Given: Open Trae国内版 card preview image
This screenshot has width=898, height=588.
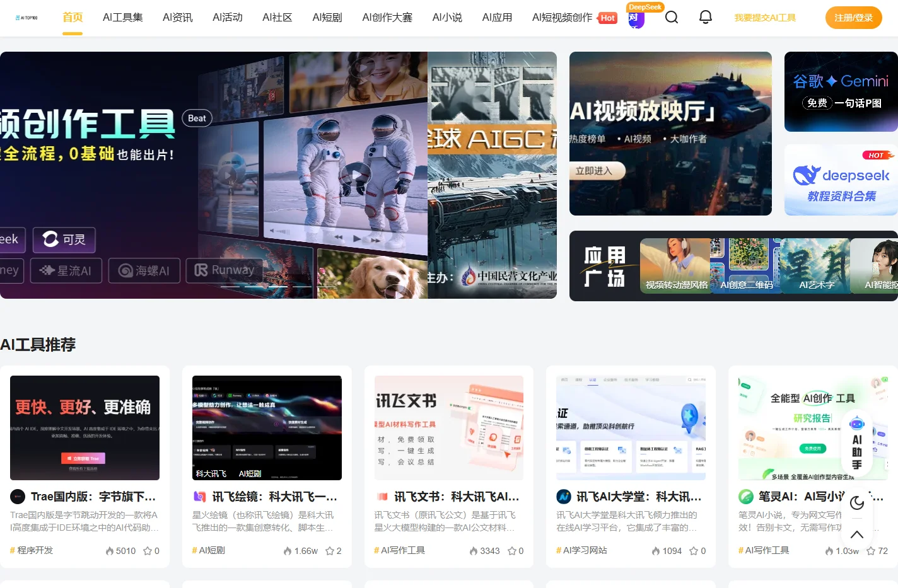Looking at the screenshot, I should 85,428.
